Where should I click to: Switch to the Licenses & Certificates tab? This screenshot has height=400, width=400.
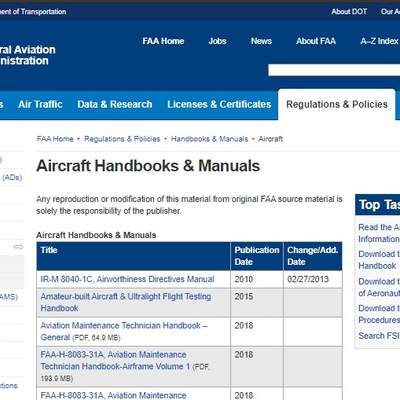tap(219, 104)
